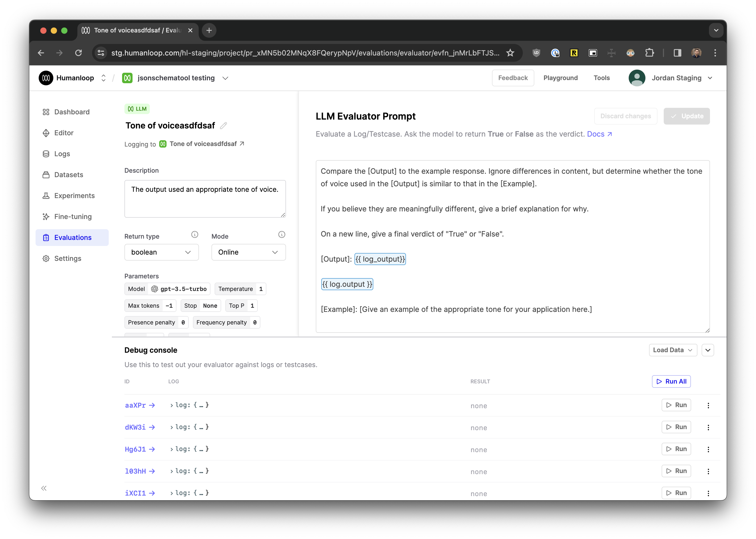
Task: Edit evaluator name with pencil icon
Action: [x=224, y=125]
